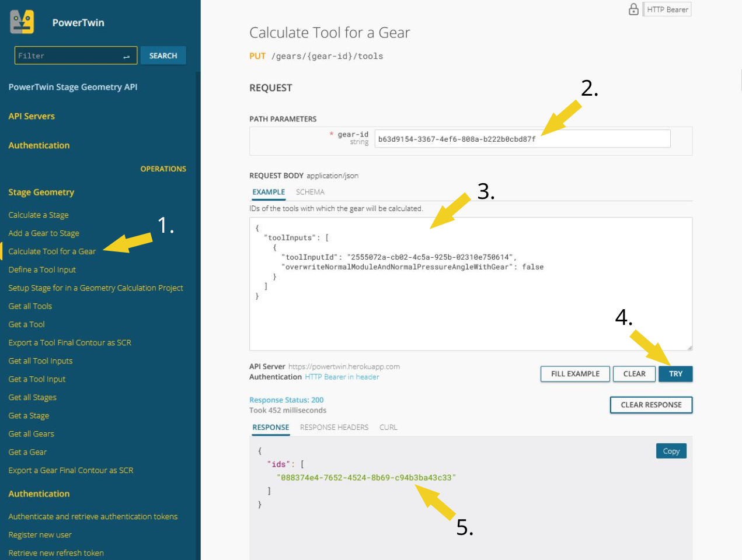Open the HTTP Bearer in header link
This screenshot has width=742, height=560.
[342, 377]
